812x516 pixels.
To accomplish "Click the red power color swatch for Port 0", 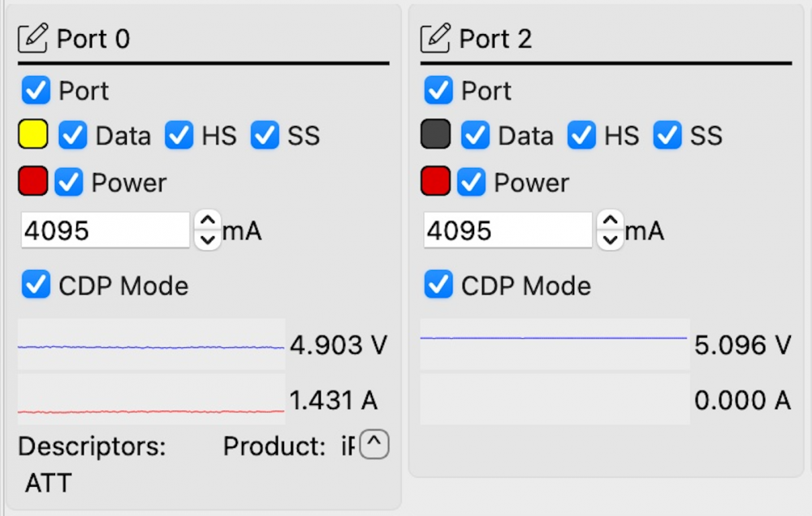I will coord(33,183).
